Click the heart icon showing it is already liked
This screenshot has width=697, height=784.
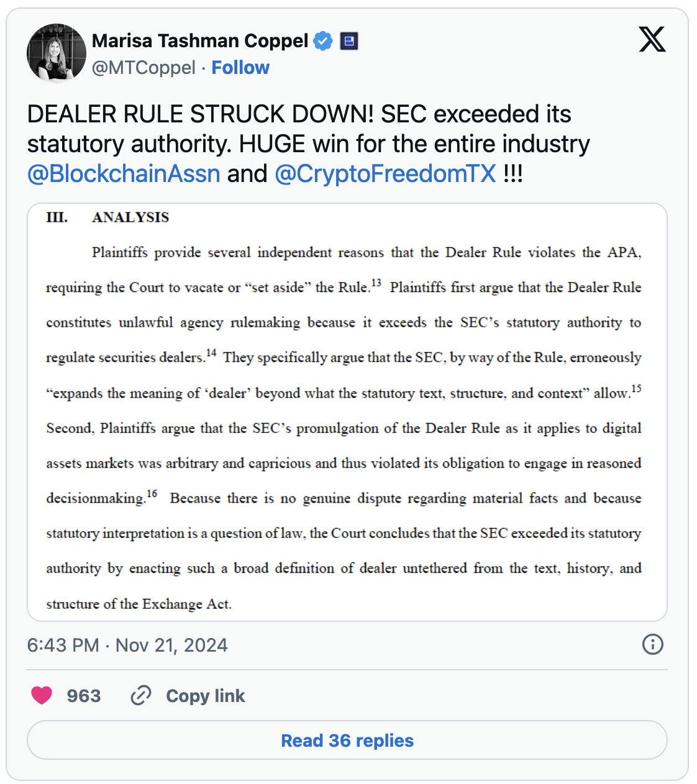point(41,695)
